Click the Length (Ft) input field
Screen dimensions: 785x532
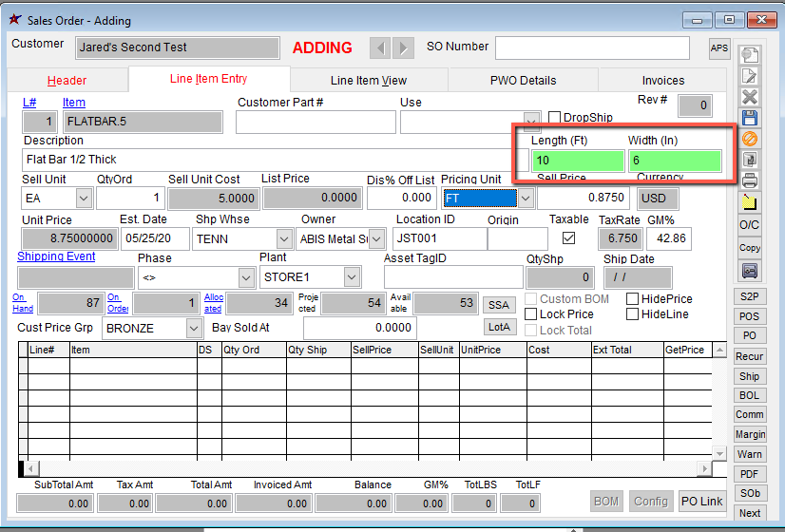(577, 161)
